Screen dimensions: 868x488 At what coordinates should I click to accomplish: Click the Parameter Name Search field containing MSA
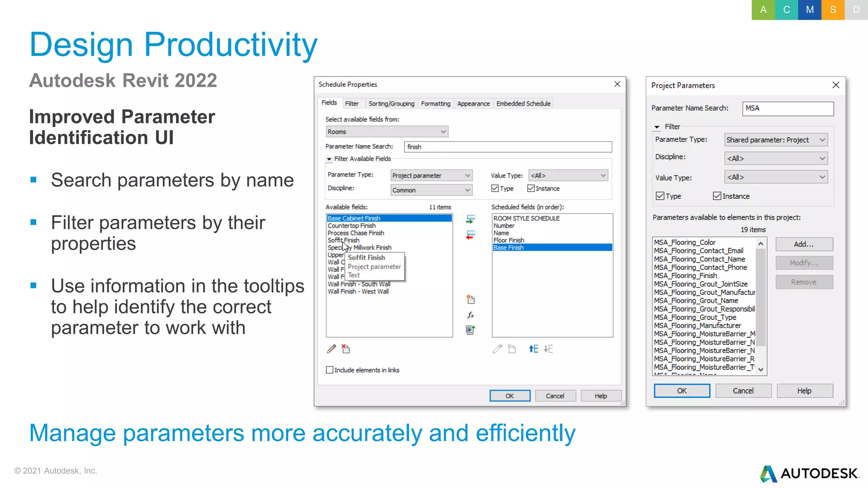tap(788, 108)
